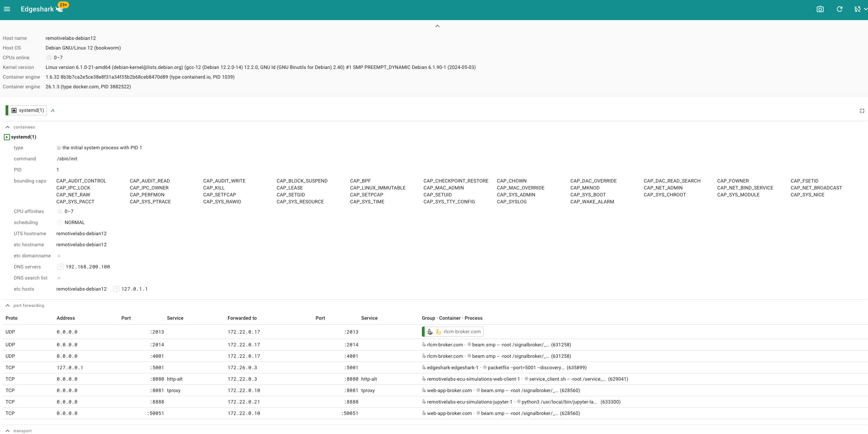The image size is (868, 434).
Task: Collapse the host information panel chevron
Action: [437, 26]
